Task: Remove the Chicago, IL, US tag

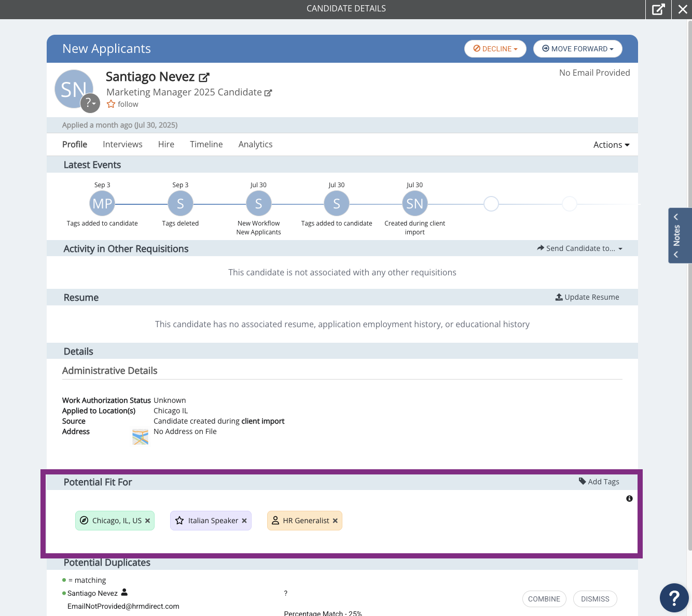Action: 148,521
